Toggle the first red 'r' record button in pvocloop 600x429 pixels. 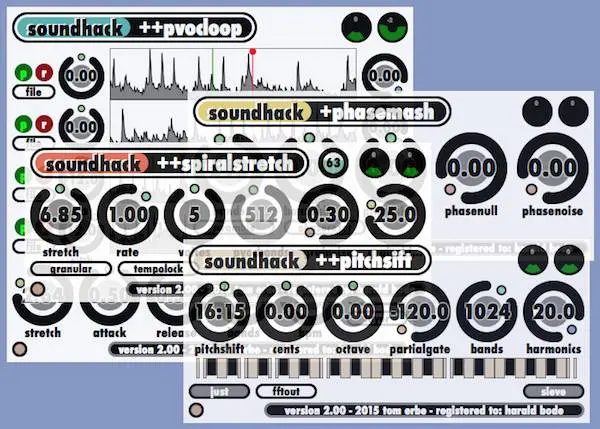click(44, 72)
